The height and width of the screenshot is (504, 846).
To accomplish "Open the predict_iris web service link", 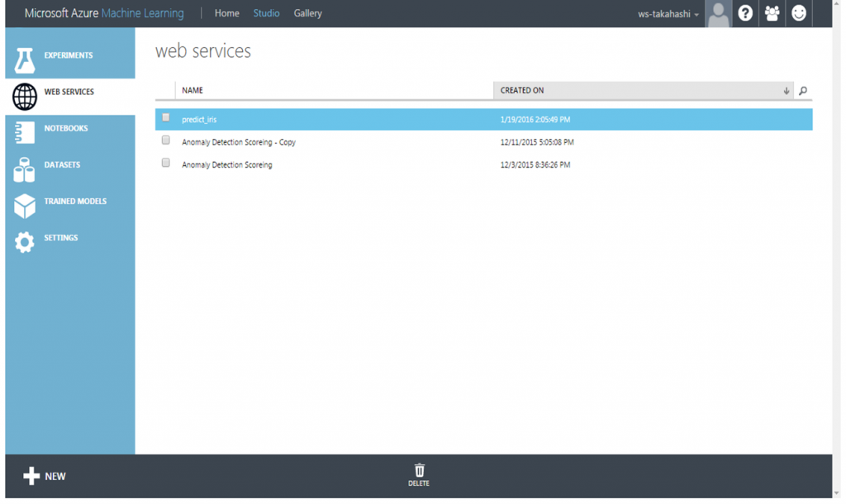I will pyautogui.click(x=199, y=120).
